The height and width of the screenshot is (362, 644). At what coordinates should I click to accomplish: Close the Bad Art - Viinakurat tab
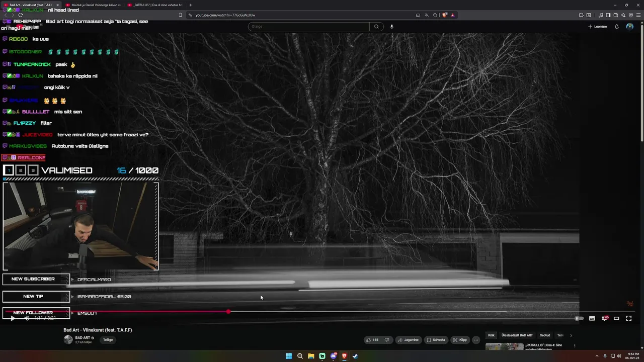[57, 5]
